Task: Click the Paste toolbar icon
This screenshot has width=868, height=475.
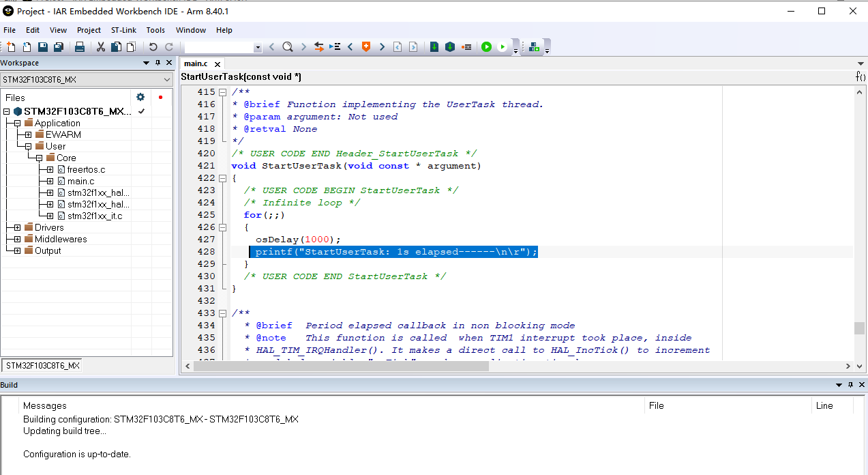Action: (131, 47)
